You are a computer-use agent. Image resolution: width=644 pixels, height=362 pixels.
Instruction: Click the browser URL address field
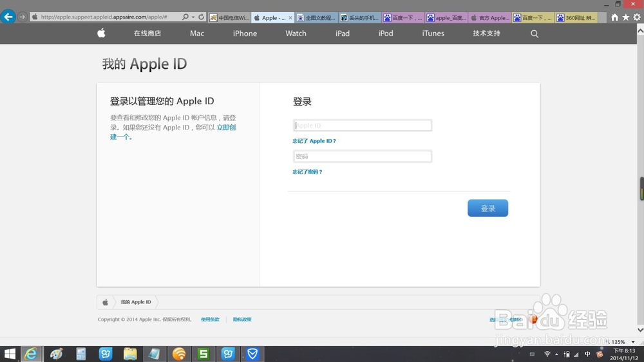pos(105,17)
